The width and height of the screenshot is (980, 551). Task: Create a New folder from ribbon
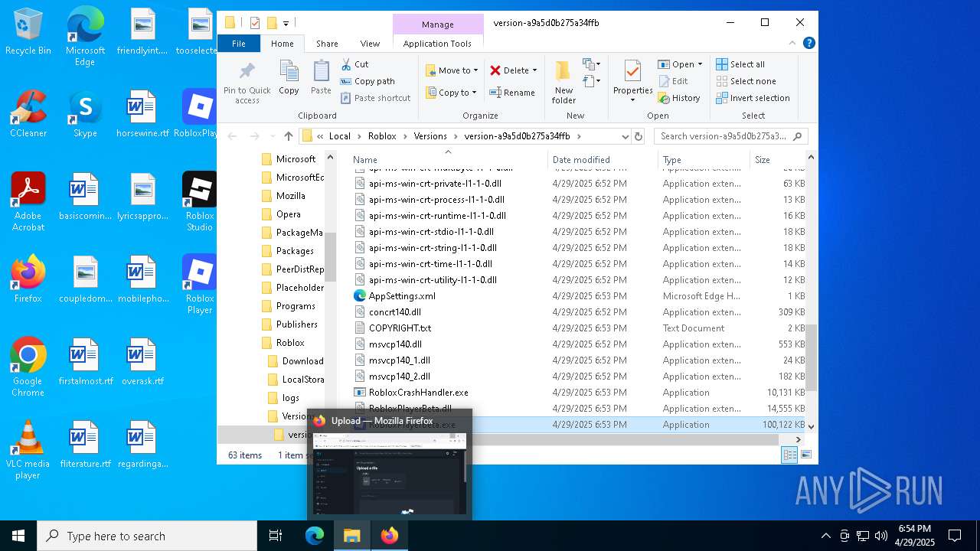[x=563, y=83]
